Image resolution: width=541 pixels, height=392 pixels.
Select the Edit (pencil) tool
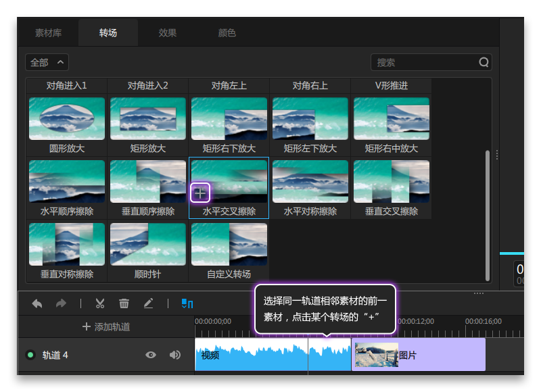(149, 303)
